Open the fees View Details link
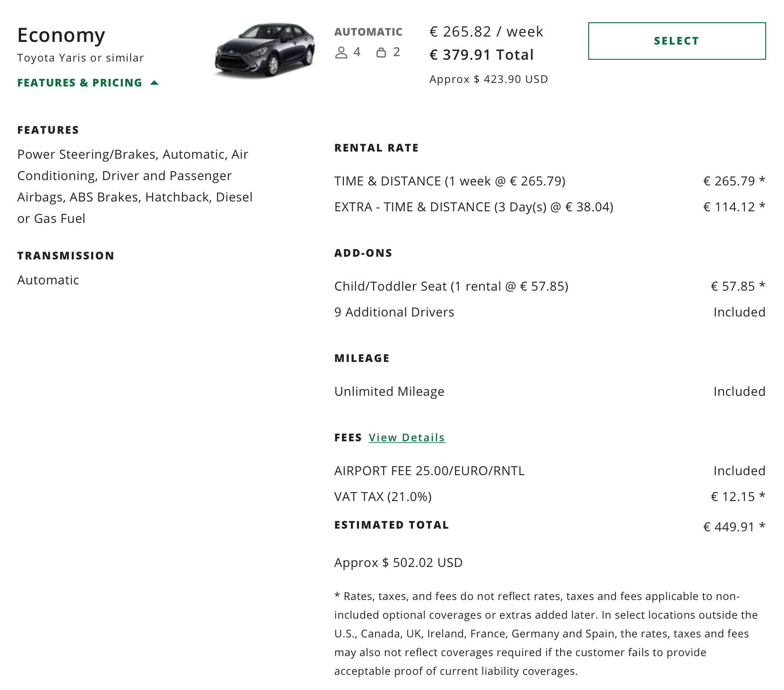Image resolution: width=784 pixels, height=690 pixels. (407, 438)
